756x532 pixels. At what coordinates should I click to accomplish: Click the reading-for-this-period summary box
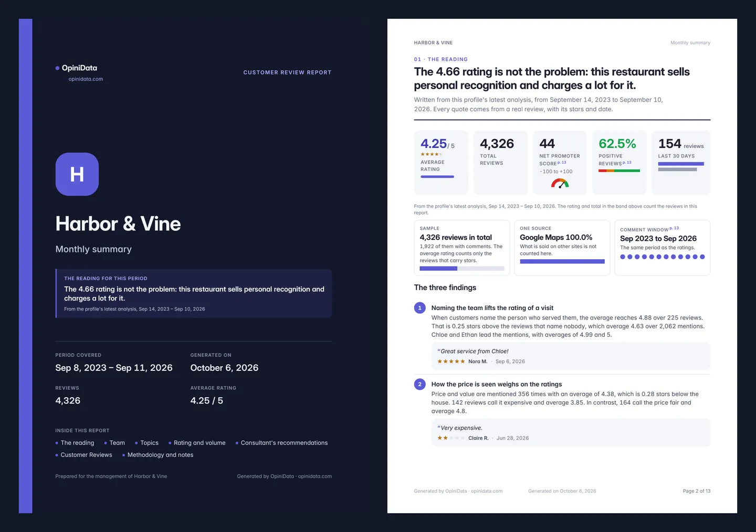click(194, 294)
